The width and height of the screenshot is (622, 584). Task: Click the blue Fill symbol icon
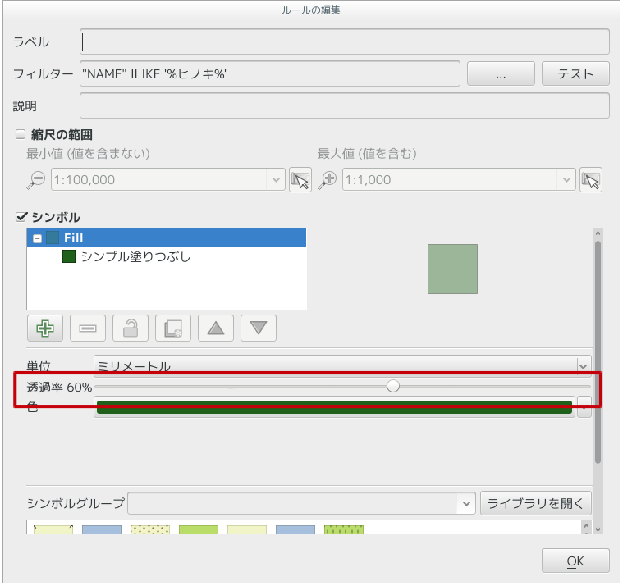coord(52,238)
